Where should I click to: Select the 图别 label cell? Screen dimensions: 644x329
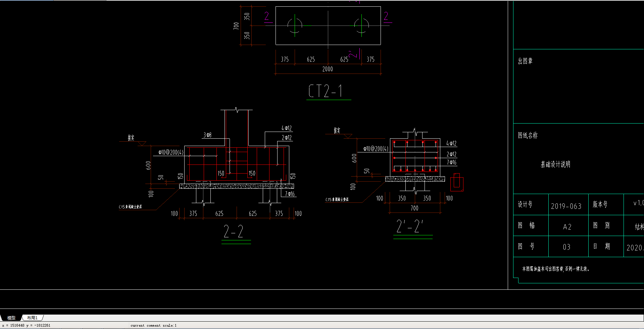601,225
